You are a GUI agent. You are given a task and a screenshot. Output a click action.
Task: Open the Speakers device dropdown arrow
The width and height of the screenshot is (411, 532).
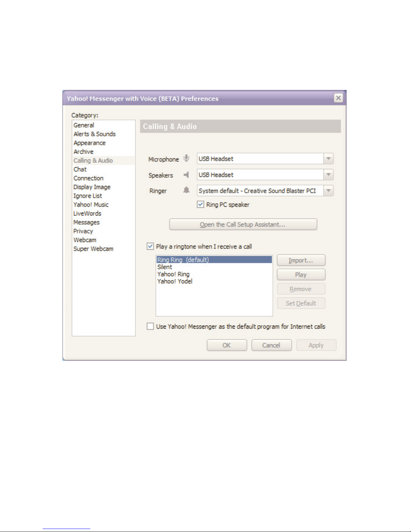tap(328, 175)
